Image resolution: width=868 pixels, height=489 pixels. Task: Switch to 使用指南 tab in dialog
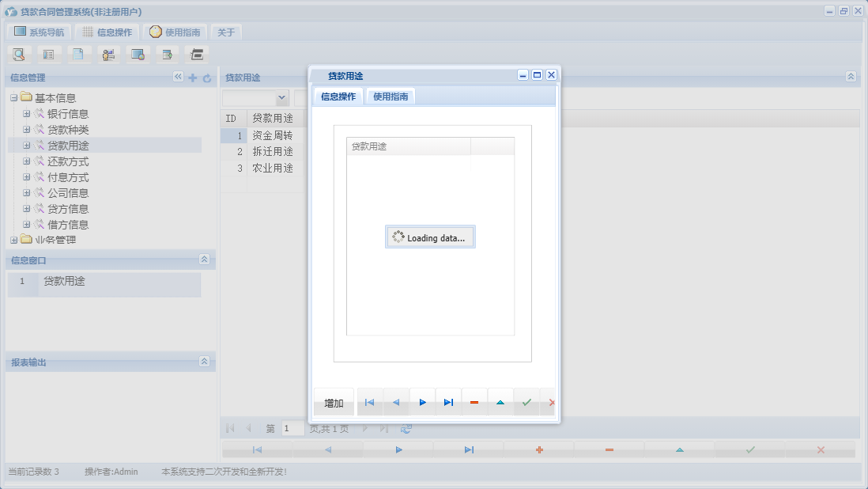pyautogui.click(x=391, y=97)
